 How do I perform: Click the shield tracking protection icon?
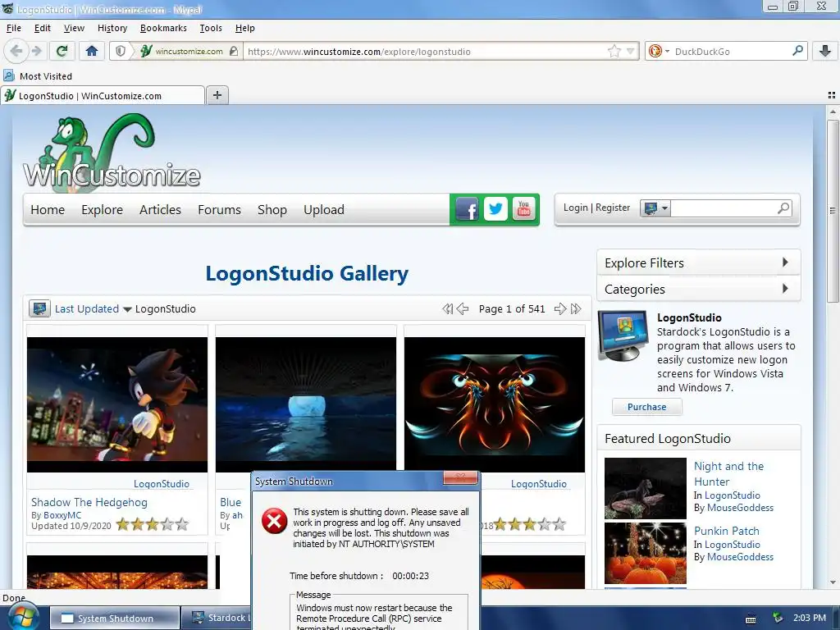click(x=121, y=51)
